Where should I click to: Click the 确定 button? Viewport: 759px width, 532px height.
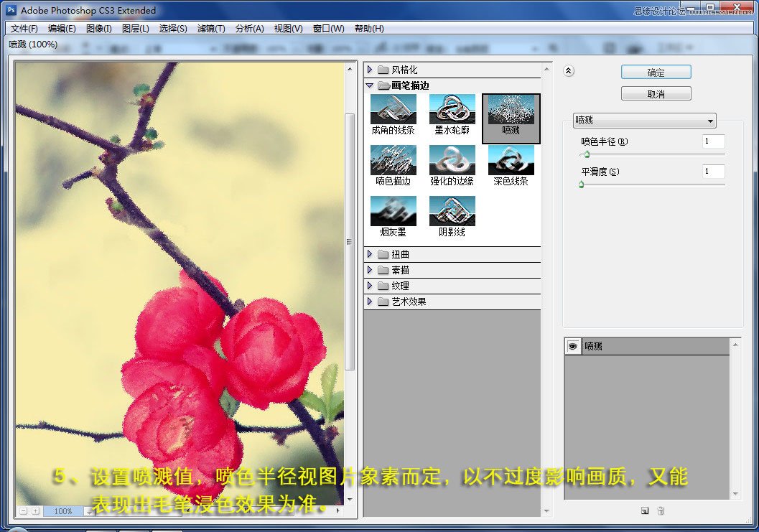point(656,72)
